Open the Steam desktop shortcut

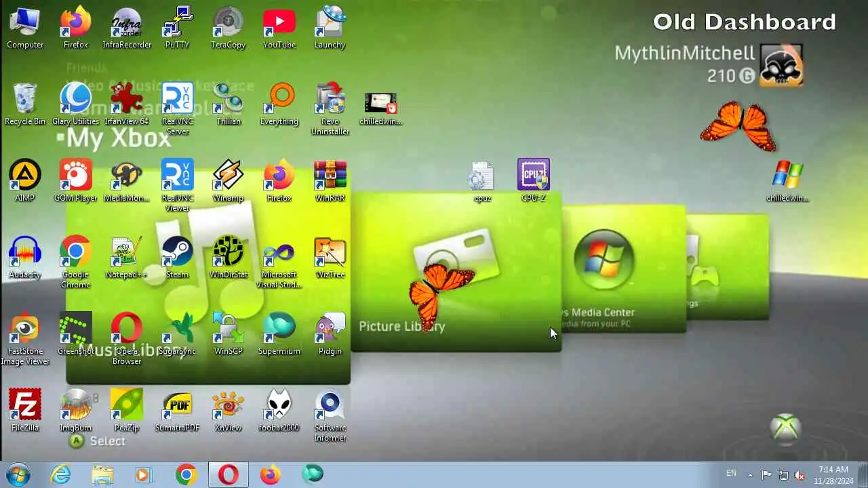coord(177,258)
